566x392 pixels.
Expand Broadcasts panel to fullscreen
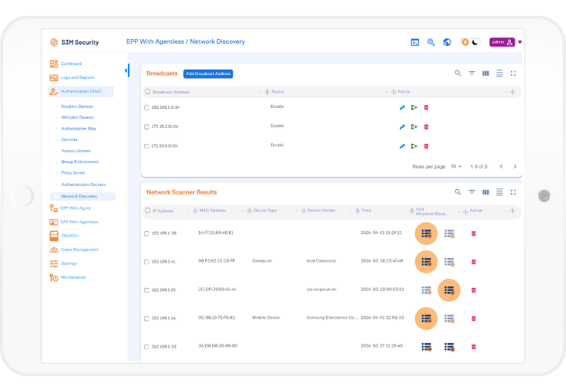pos(513,73)
